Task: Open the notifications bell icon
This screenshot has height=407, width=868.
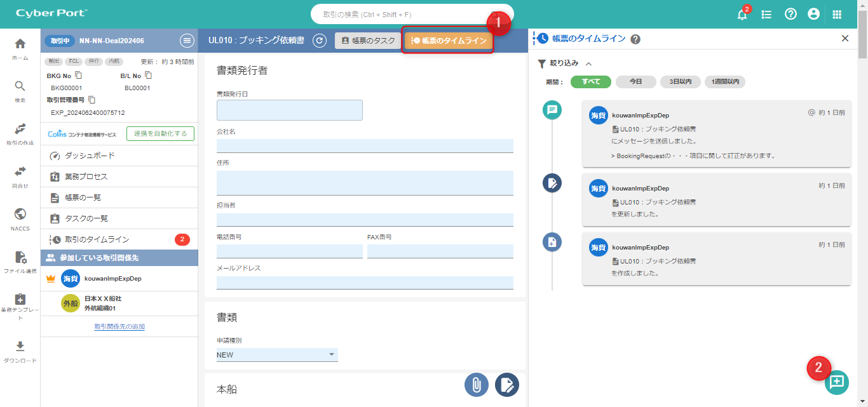Action: [x=742, y=15]
